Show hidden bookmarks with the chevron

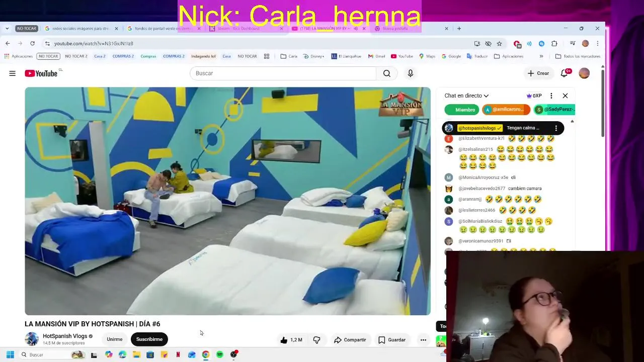click(541, 56)
